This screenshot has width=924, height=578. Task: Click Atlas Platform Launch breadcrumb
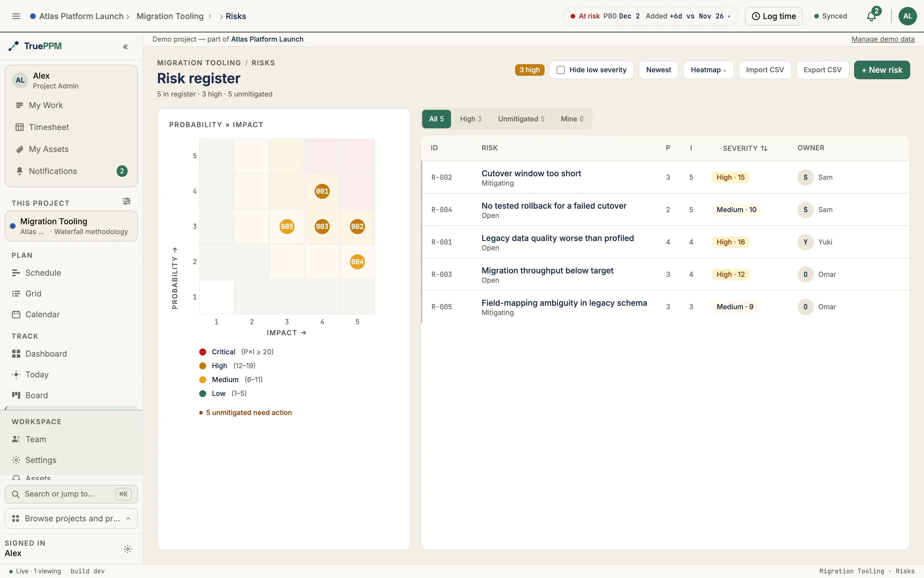coord(81,16)
